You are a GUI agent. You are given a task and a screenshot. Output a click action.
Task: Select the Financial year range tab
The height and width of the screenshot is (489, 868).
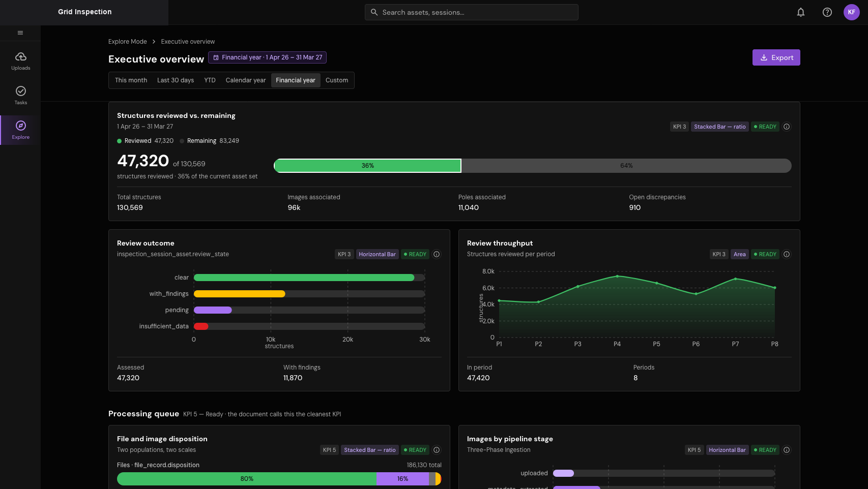[296, 80]
